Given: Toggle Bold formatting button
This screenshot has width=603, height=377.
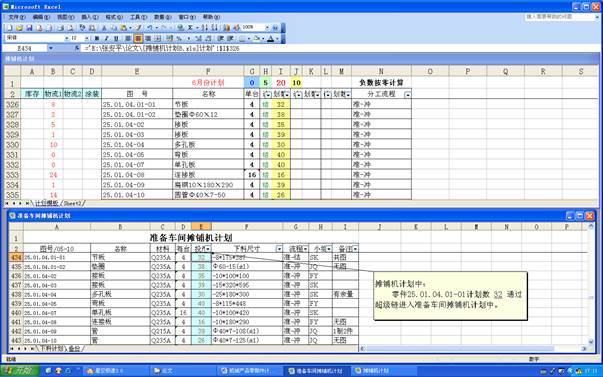Looking at the screenshot, I should (x=97, y=38).
